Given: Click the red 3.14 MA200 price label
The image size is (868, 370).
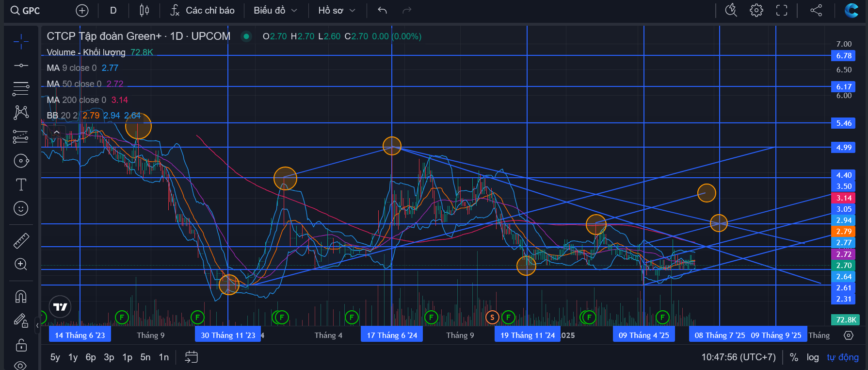Looking at the screenshot, I should click(844, 198).
